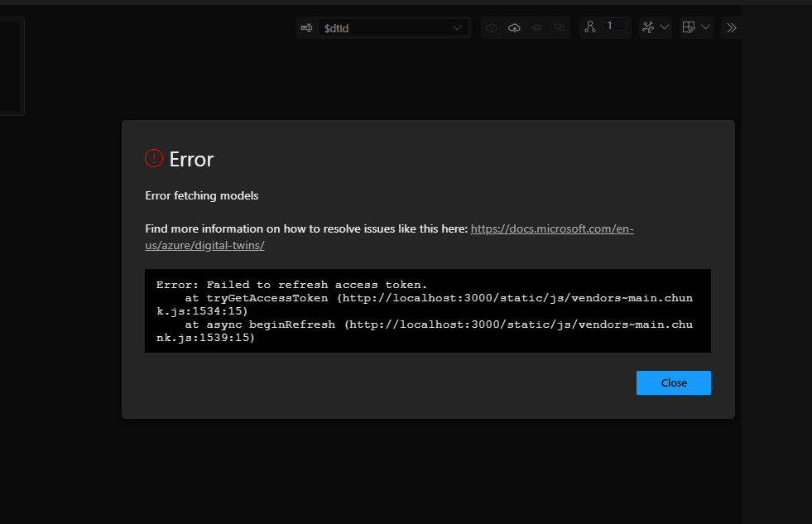Toggle the double chevron to show more tools
The width and height of the screenshot is (812, 524).
click(x=731, y=27)
